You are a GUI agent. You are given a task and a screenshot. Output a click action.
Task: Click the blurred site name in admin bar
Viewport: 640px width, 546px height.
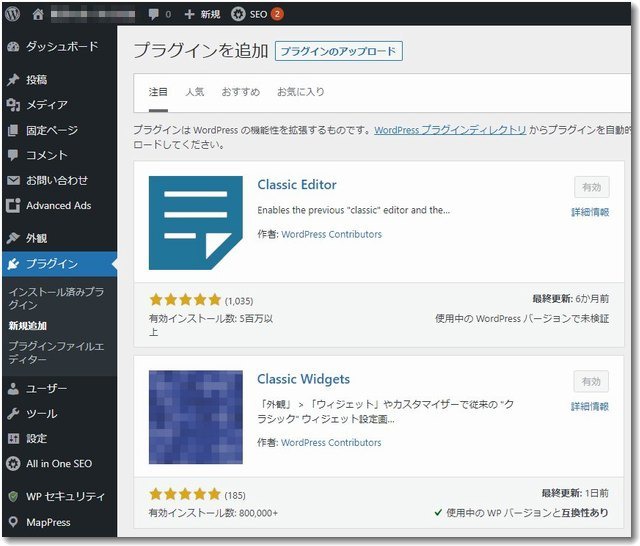[93, 14]
